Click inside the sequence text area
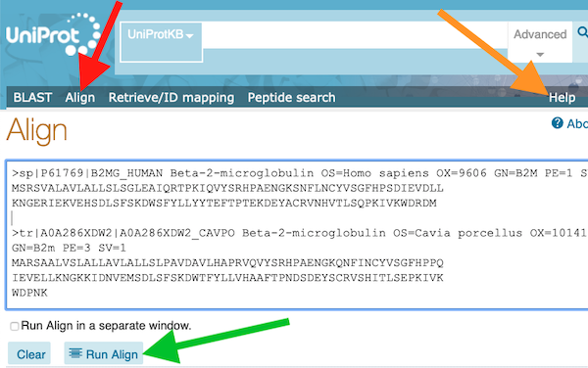Image resolution: width=588 pixels, height=368 pixels. click(297, 235)
